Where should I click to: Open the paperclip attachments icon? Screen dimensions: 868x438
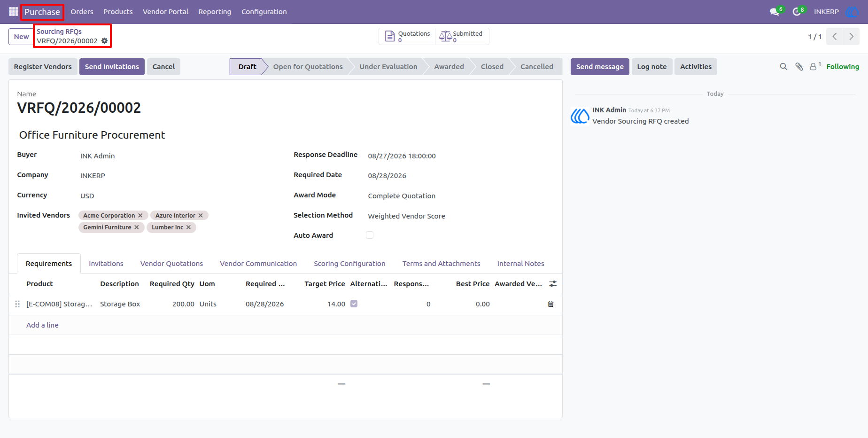click(799, 67)
